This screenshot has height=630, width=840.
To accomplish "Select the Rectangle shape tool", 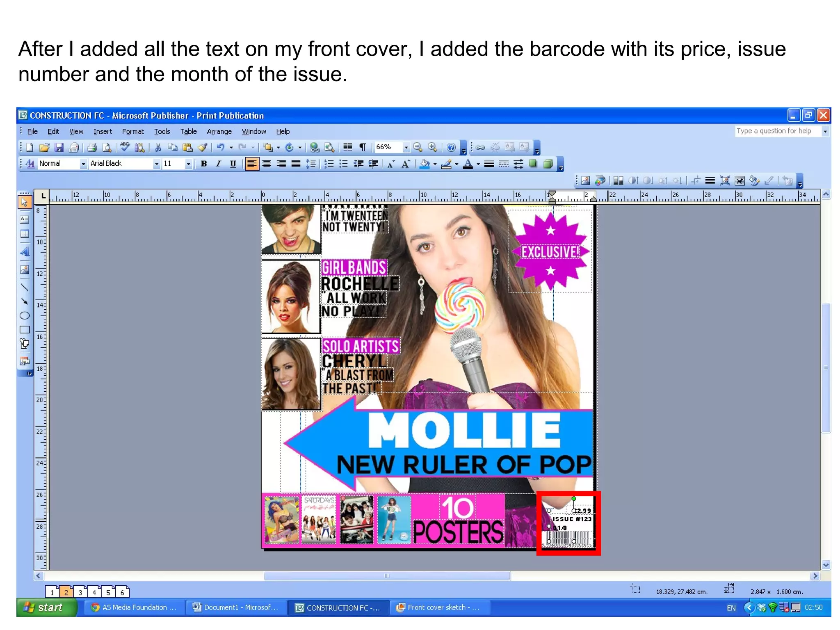I will (25, 330).
